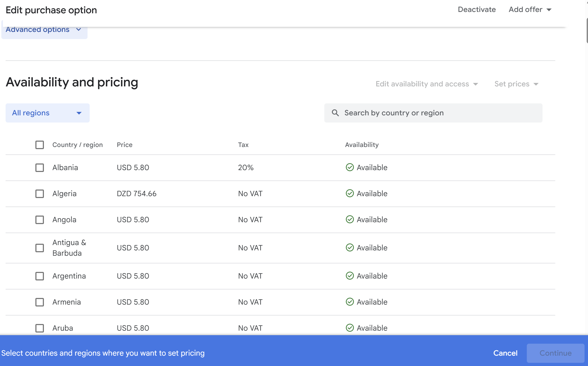
Task: Click the page vertical scrollbar
Action: coord(587,31)
